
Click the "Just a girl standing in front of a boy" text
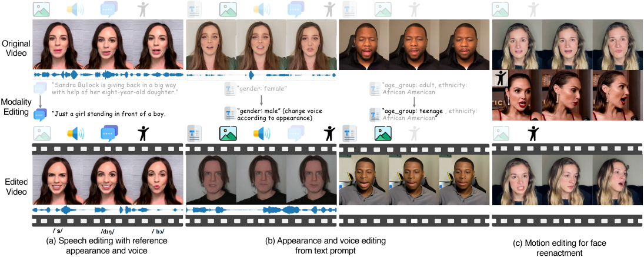coord(108,114)
